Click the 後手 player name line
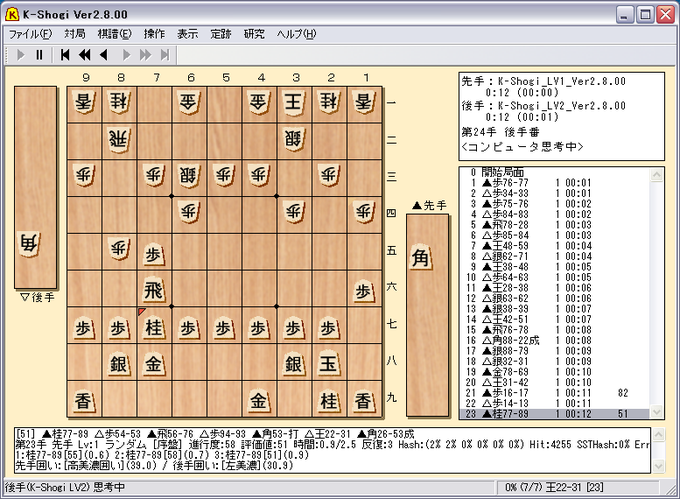 [x=544, y=106]
